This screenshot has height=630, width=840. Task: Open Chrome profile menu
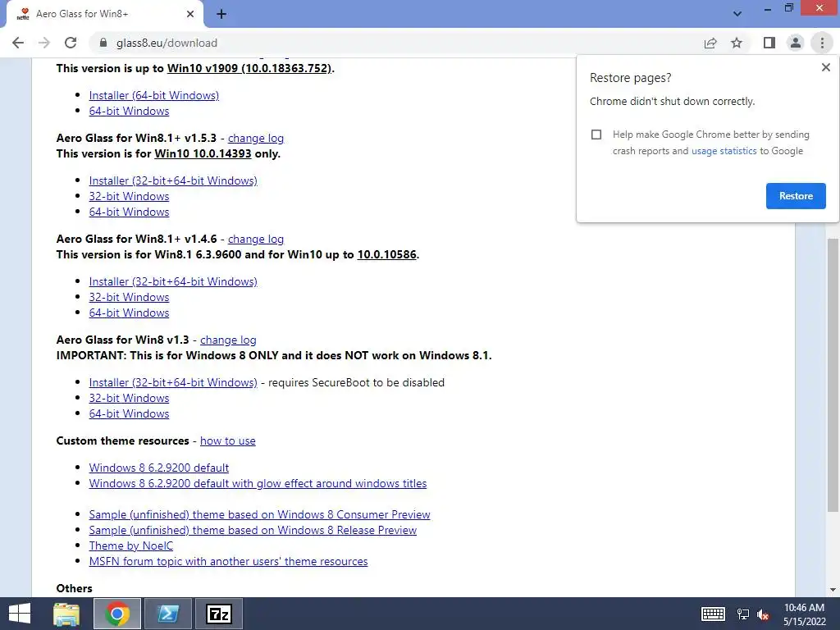coord(796,43)
